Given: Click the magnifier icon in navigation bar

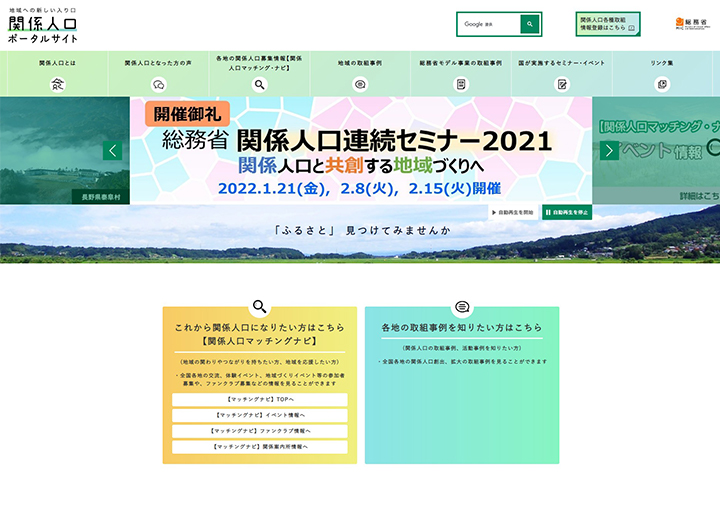Looking at the screenshot, I should [259, 84].
